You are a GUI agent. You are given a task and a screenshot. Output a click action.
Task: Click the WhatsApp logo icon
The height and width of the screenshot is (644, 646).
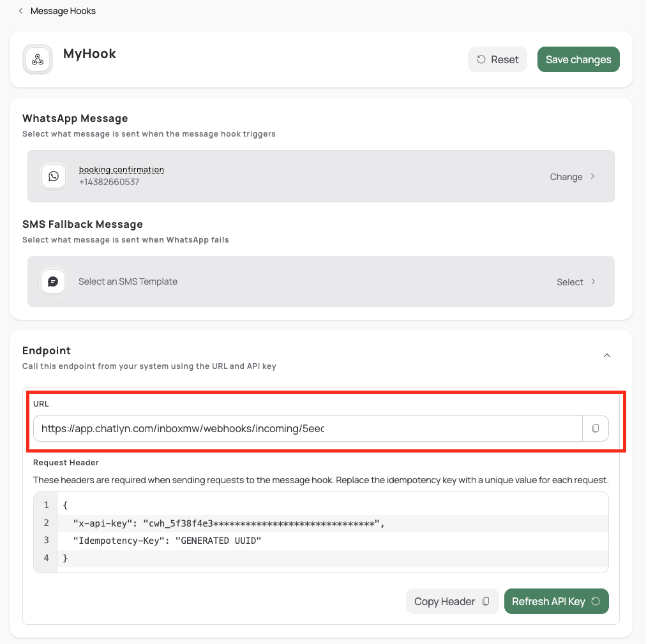[54, 176]
